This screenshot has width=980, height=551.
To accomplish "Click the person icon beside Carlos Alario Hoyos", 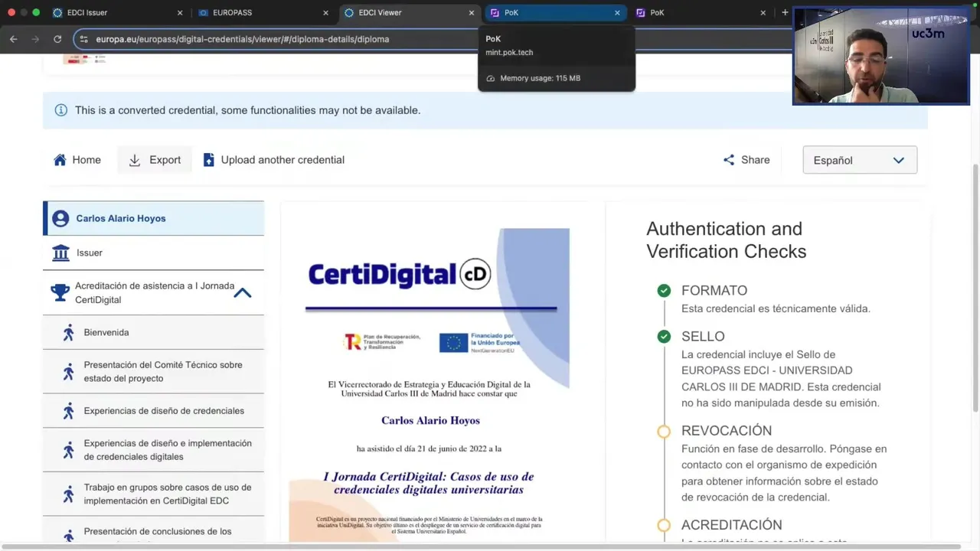I will [x=60, y=219].
